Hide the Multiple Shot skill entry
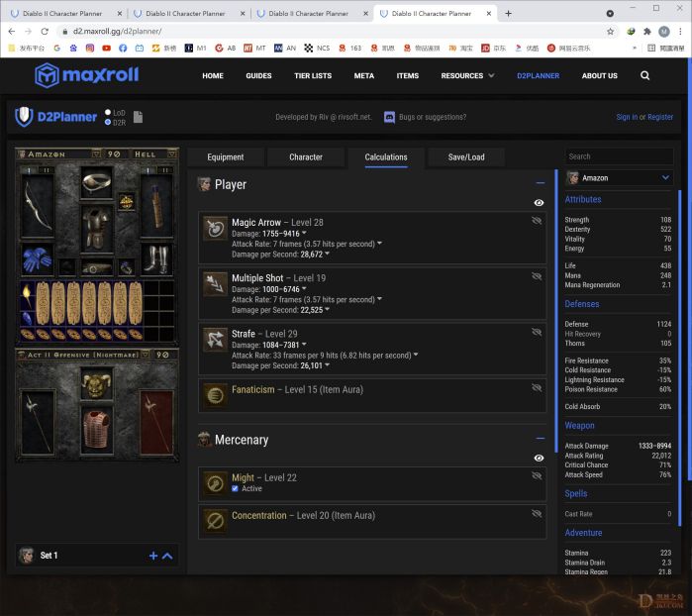The height and width of the screenshot is (616, 692). 537,276
